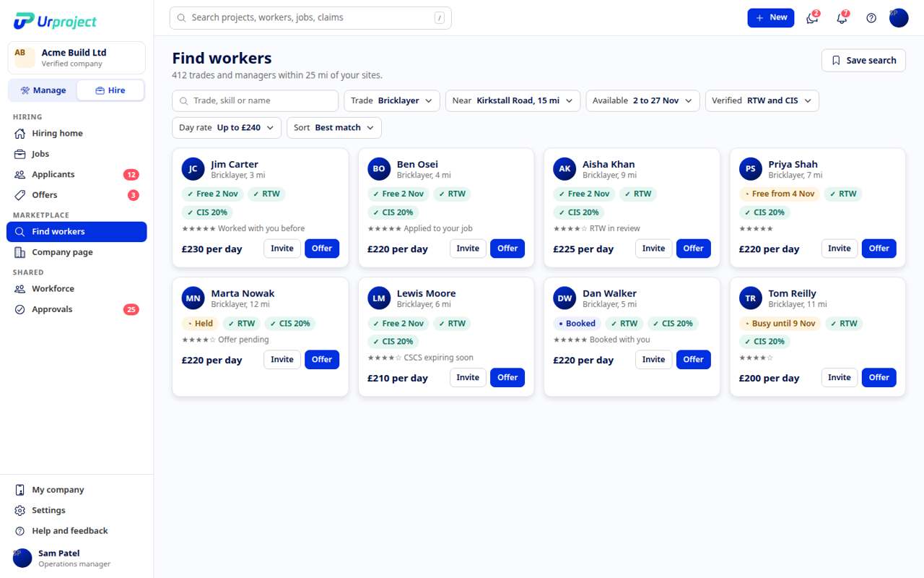
Task: Focus the global search projects field
Action: coord(310,18)
